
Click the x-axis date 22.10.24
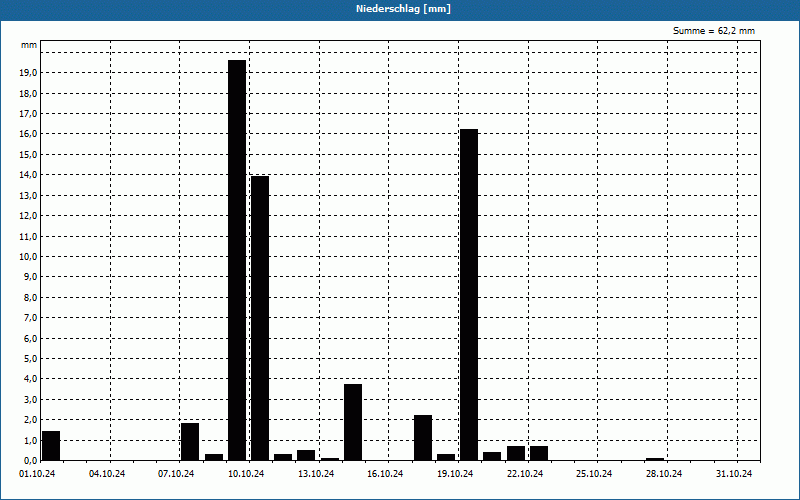tap(525, 474)
